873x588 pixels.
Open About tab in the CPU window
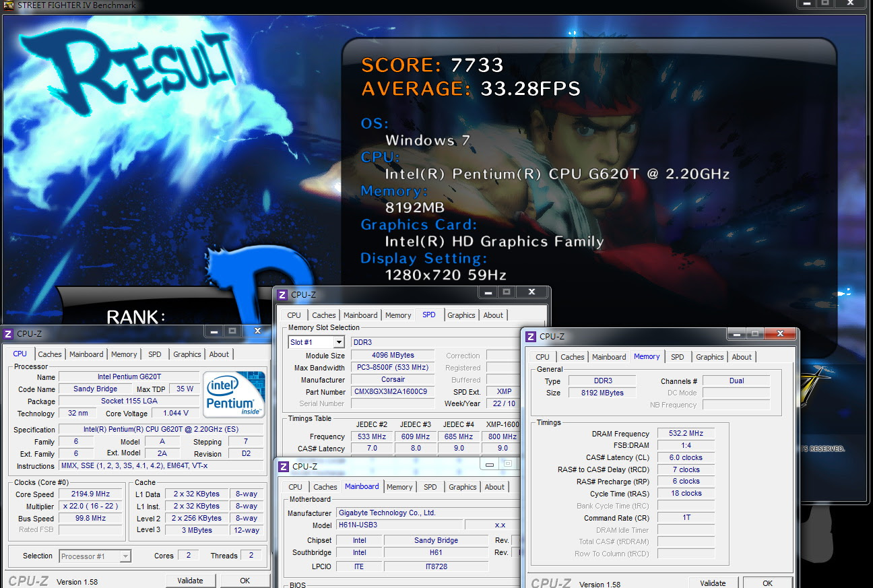click(219, 354)
